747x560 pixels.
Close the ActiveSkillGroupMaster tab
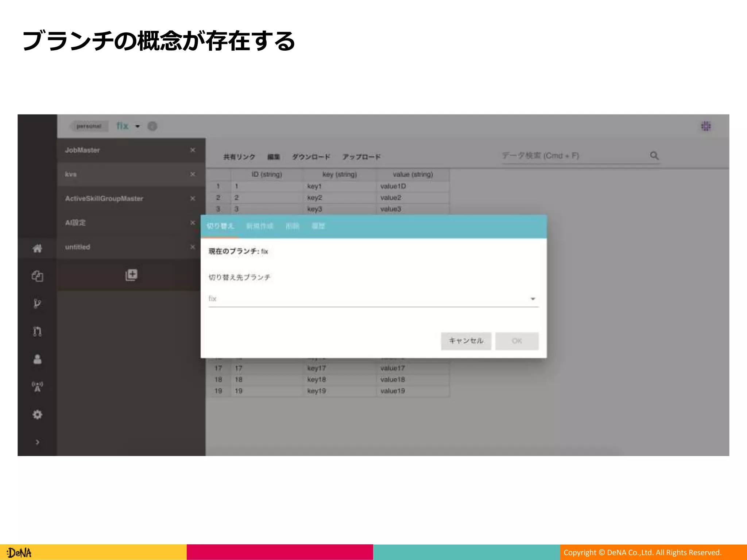(x=193, y=198)
